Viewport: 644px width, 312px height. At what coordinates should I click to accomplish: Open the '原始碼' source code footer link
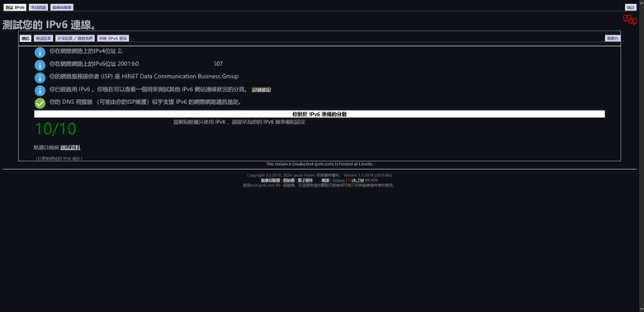coord(289,180)
